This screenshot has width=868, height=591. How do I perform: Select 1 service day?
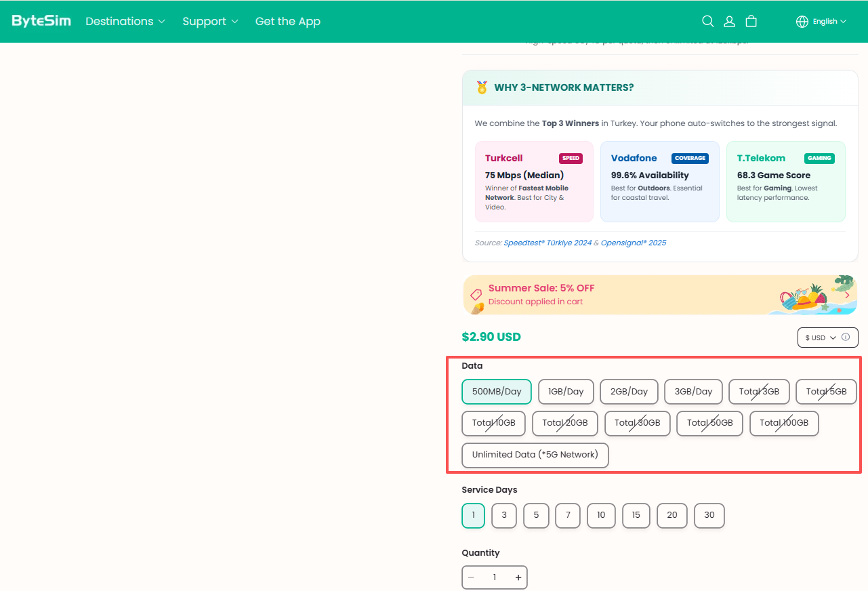tap(473, 515)
